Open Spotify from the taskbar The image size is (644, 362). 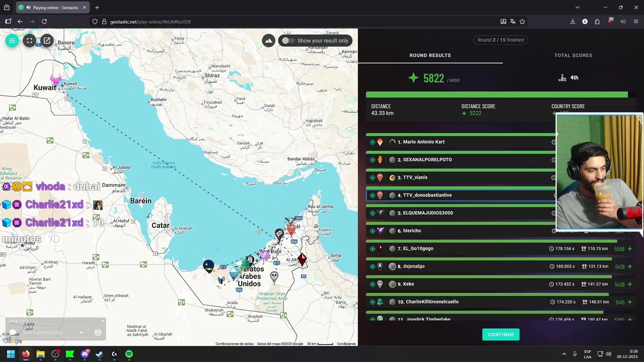[129, 354]
